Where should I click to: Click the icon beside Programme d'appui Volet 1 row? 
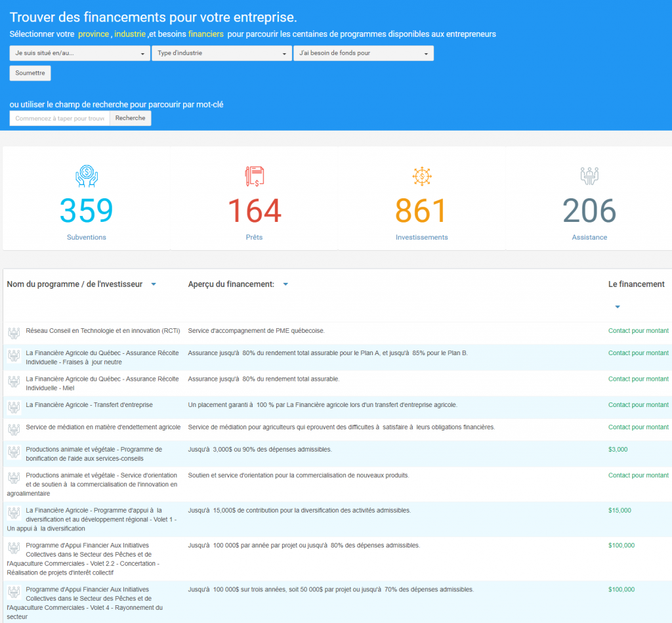(14, 512)
